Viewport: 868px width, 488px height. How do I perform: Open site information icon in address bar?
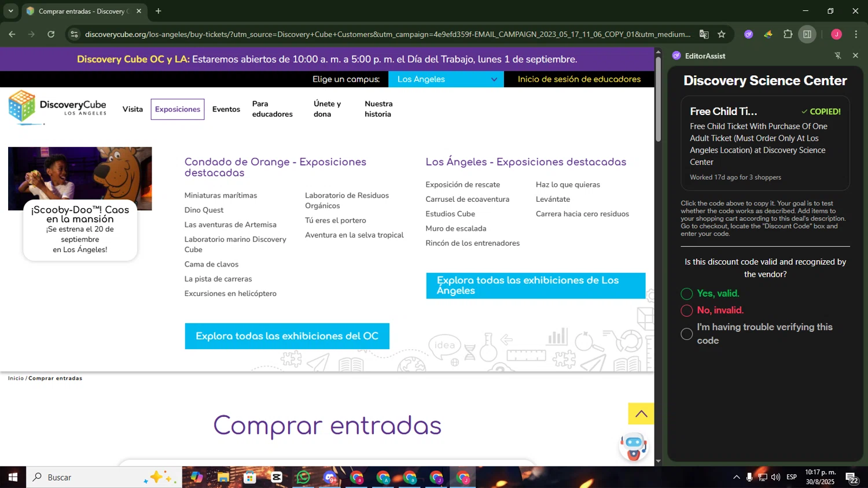(74, 34)
